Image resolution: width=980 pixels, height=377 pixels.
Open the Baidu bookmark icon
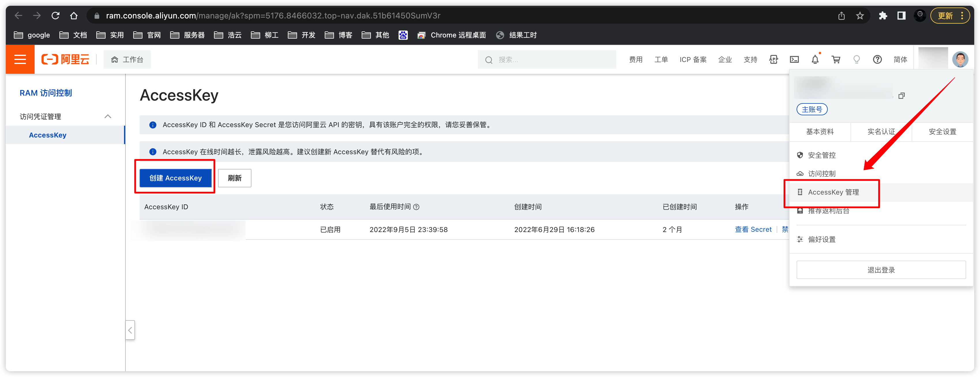pos(403,35)
